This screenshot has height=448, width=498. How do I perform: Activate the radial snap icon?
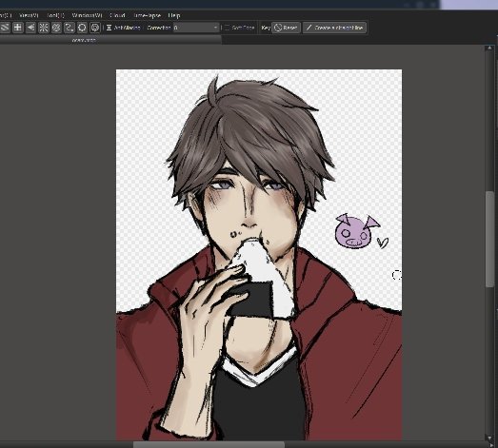pos(44,28)
